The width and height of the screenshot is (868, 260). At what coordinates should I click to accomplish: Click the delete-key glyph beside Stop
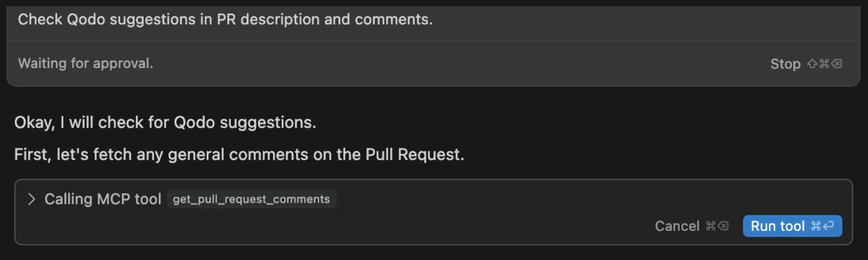click(837, 64)
